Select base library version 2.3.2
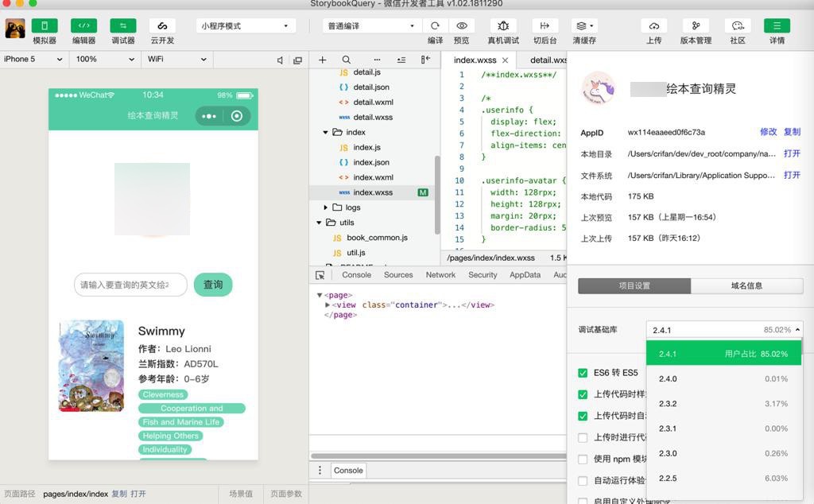This screenshot has height=504, width=814. (x=723, y=404)
